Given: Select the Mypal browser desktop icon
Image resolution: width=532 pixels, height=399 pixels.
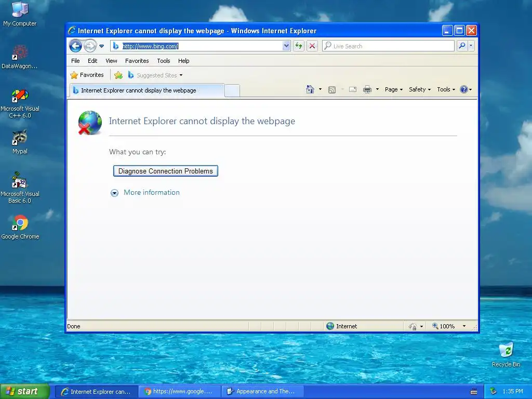Looking at the screenshot, I should click(x=20, y=142).
